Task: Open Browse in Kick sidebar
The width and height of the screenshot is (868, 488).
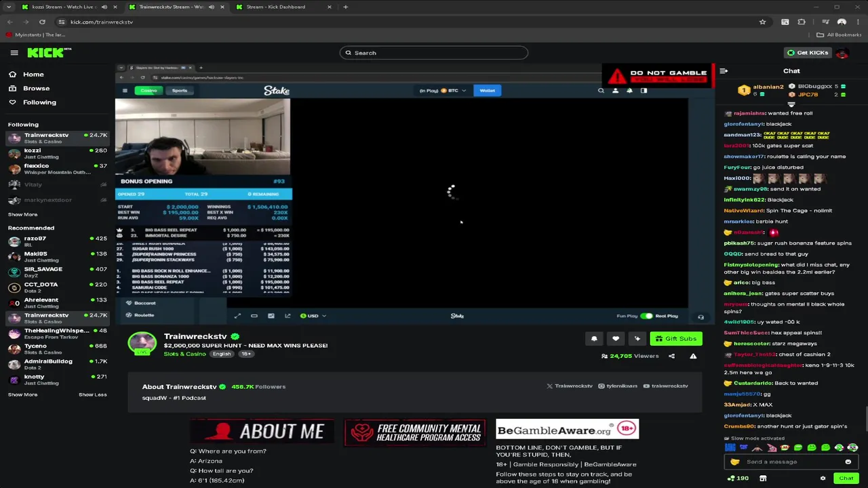Action: click(x=29, y=88)
